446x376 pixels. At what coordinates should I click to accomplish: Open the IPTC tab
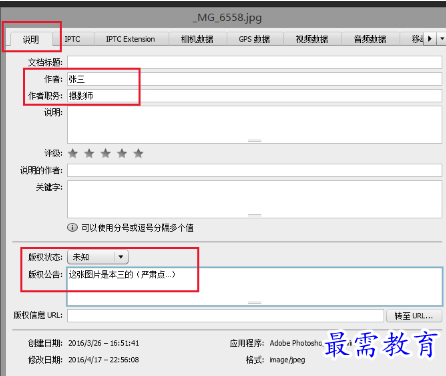[x=72, y=39]
